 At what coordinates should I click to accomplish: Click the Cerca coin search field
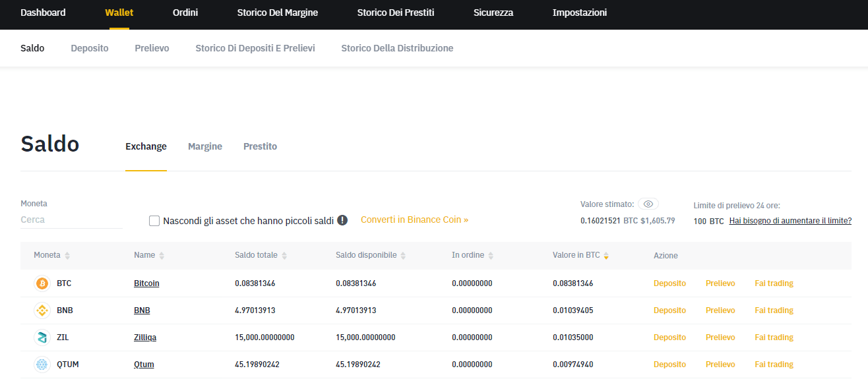coord(71,220)
